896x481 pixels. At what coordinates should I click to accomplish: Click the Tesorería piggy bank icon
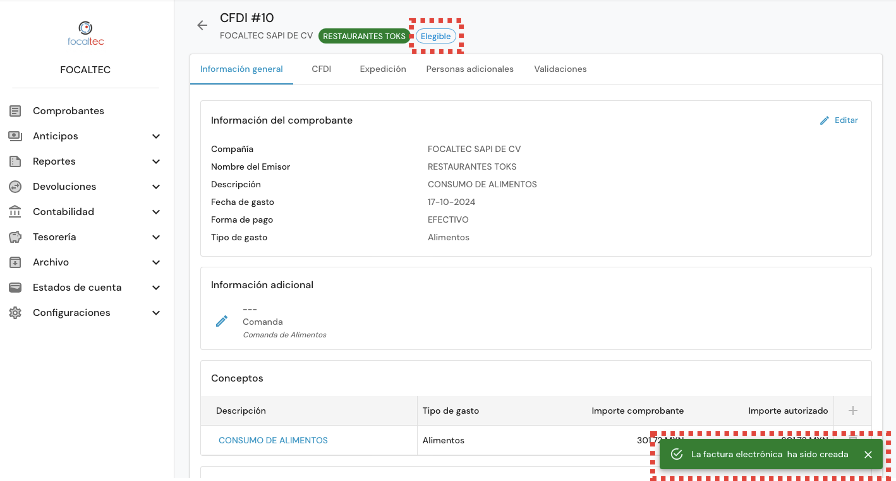[15, 237]
